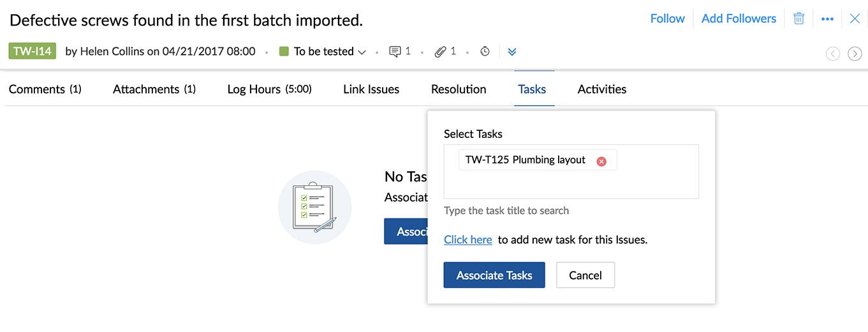
Task: Click the TW-I14 issue ID badge
Action: [x=33, y=51]
